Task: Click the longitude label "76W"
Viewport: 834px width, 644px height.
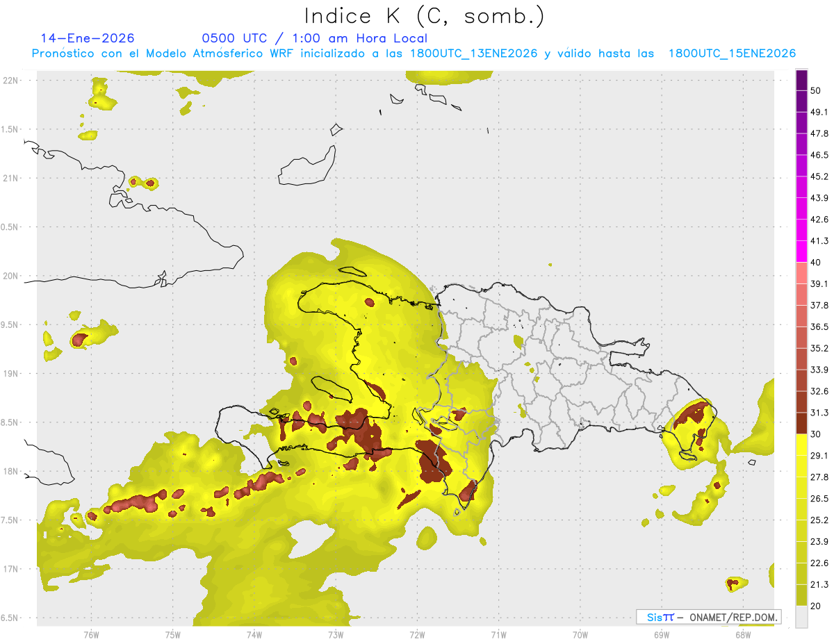Action: click(x=91, y=635)
